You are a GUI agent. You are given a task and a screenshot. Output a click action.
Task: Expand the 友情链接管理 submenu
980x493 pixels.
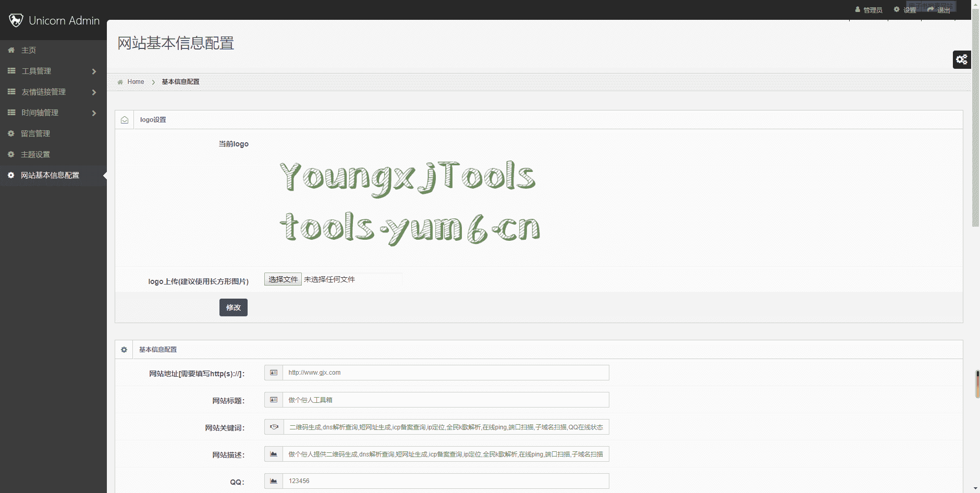point(53,92)
